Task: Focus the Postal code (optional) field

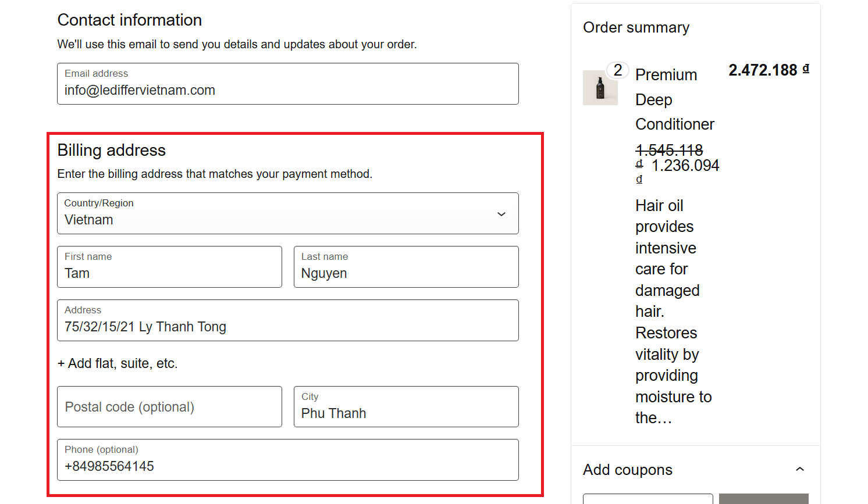Action: pyautogui.click(x=169, y=407)
